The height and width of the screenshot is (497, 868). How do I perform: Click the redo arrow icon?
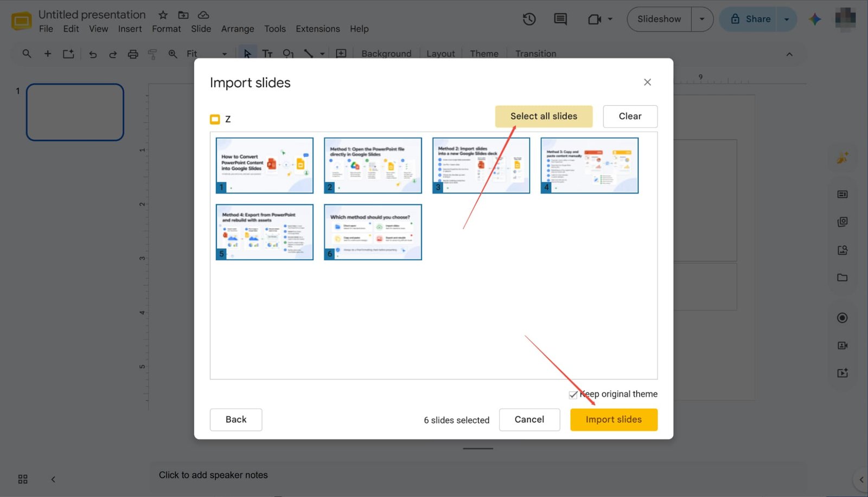pyautogui.click(x=113, y=54)
